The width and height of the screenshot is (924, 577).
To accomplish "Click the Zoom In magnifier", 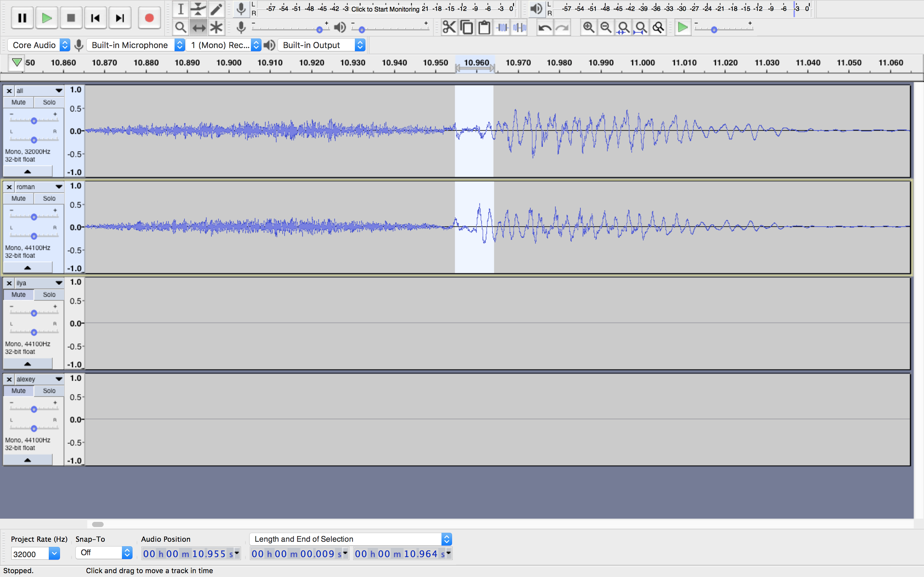I will (x=588, y=28).
